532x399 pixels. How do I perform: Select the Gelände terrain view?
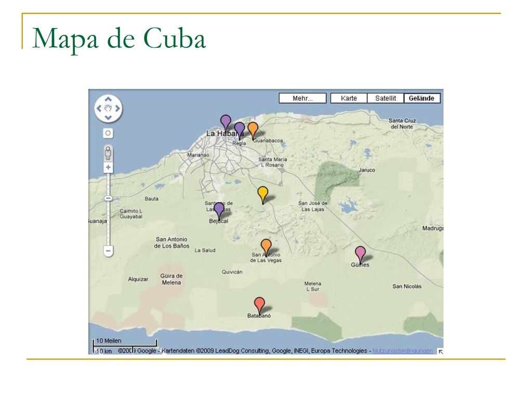[x=422, y=98]
